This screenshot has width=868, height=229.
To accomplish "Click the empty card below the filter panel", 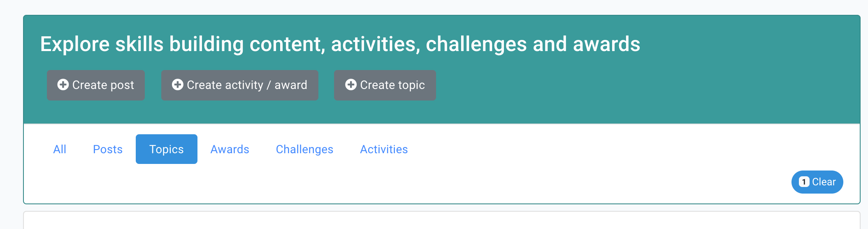I will (x=441, y=220).
